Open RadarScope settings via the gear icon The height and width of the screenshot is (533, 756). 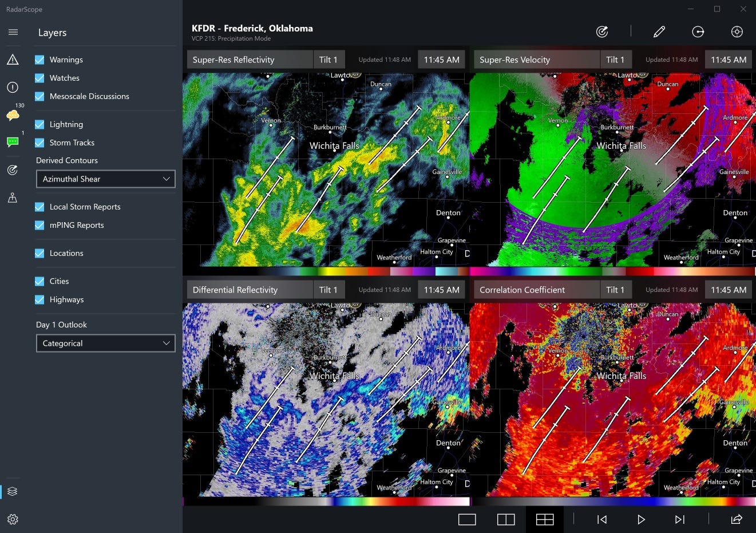tap(13, 519)
